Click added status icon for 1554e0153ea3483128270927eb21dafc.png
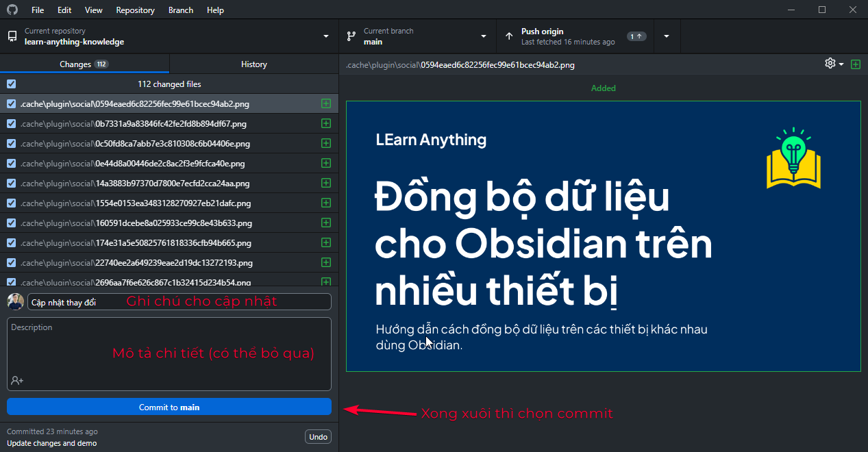Viewport: 868px width, 452px height. click(326, 203)
